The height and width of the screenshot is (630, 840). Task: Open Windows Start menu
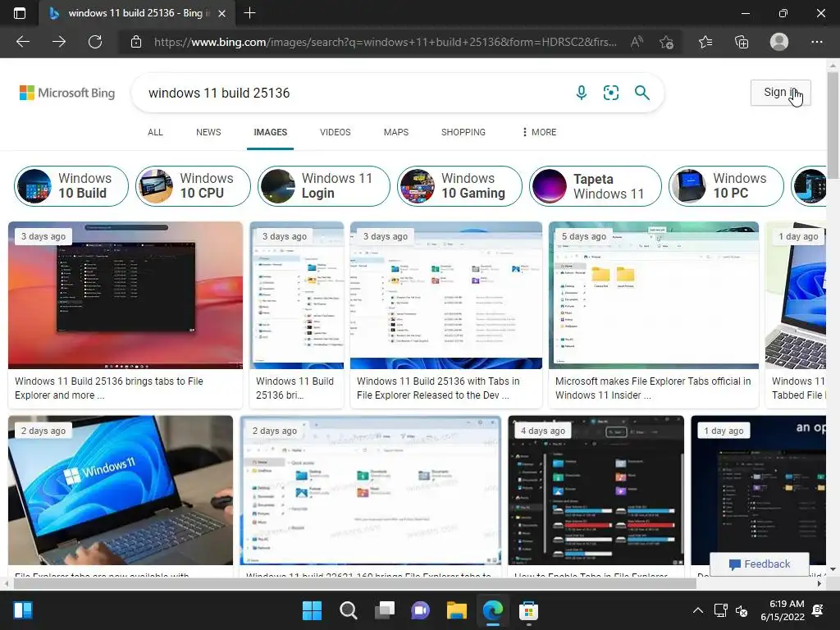tap(312, 610)
